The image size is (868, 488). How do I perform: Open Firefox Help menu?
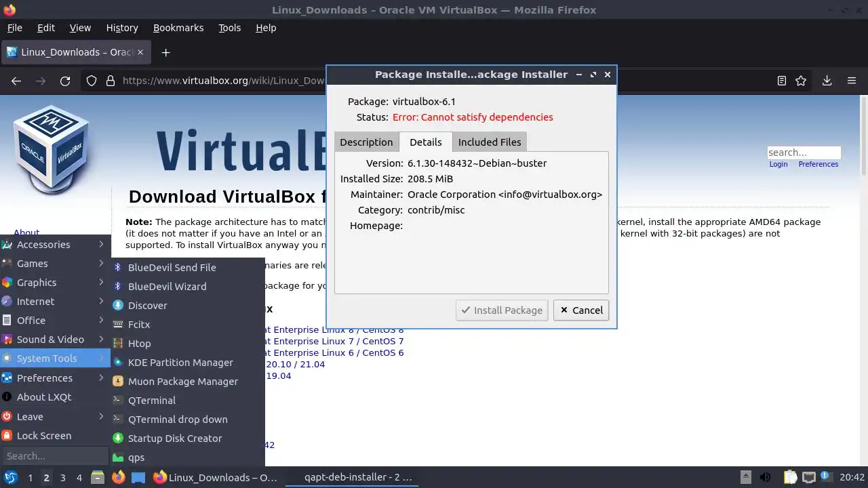pos(266,28)
